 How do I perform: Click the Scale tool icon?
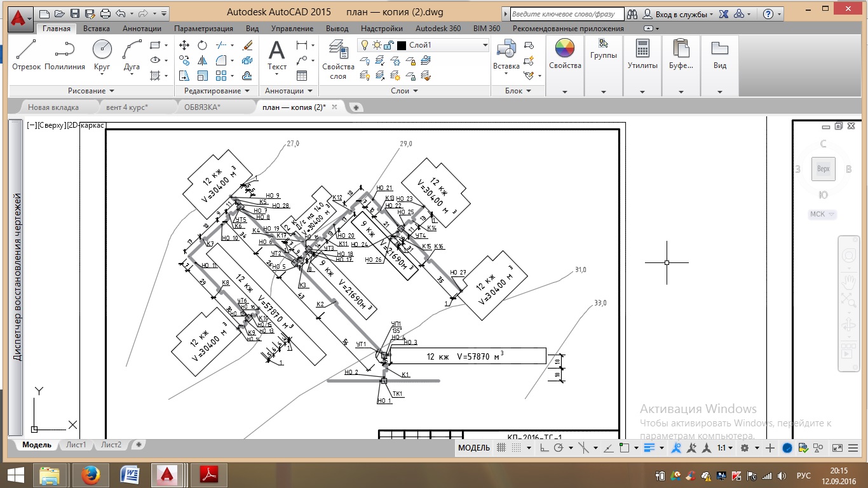tap(202, 76)
